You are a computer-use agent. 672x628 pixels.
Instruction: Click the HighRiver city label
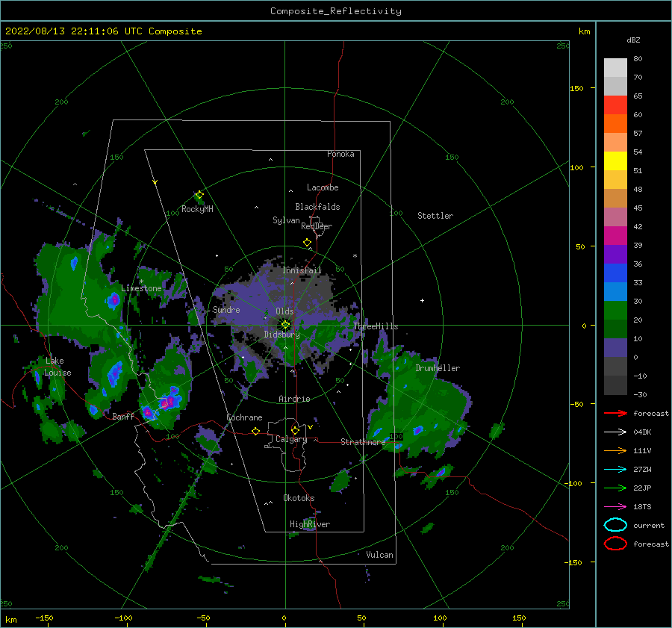click(310, 524)
